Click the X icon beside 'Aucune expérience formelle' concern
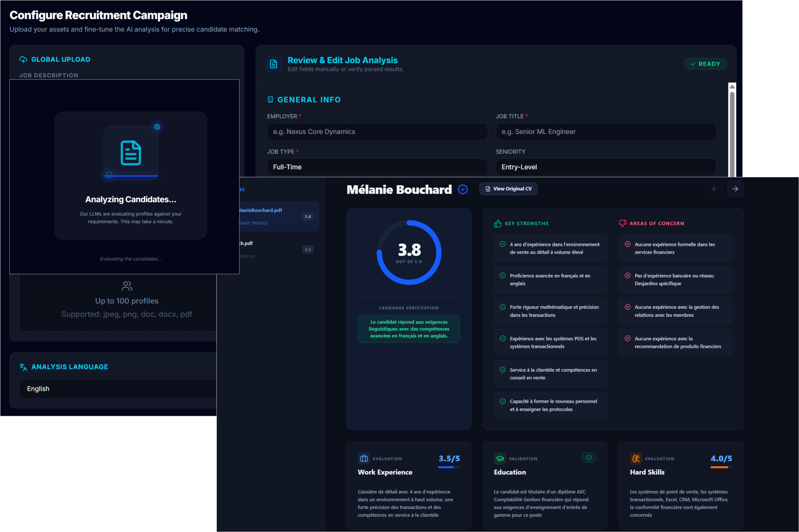The image size is (799, 532). [x=628, y=244]
